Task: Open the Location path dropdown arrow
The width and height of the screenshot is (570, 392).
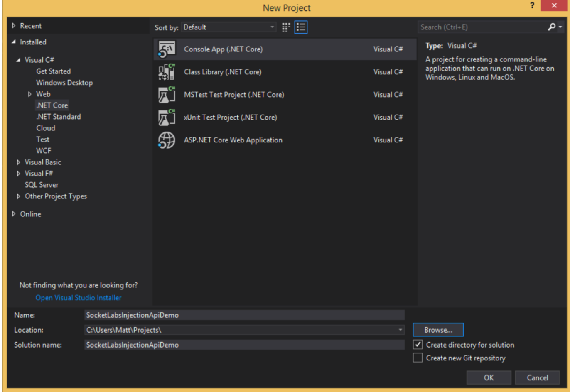Action: click(400, 330)
